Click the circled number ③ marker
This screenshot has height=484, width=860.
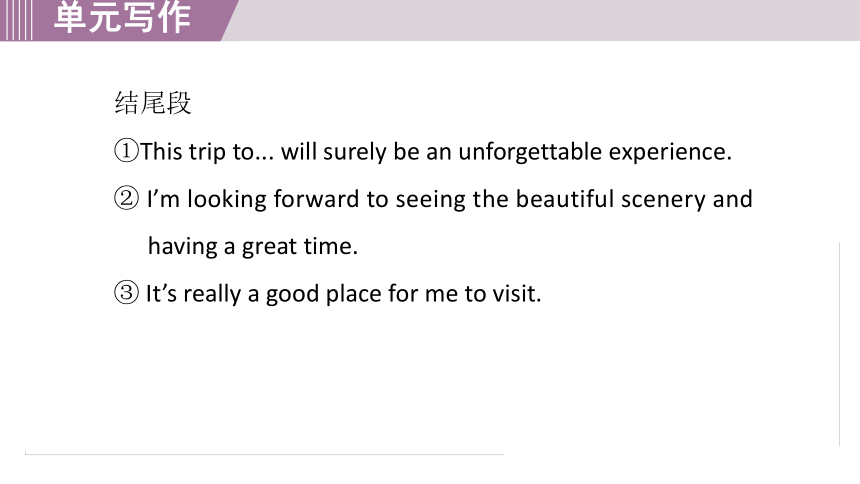pos(126,292)
